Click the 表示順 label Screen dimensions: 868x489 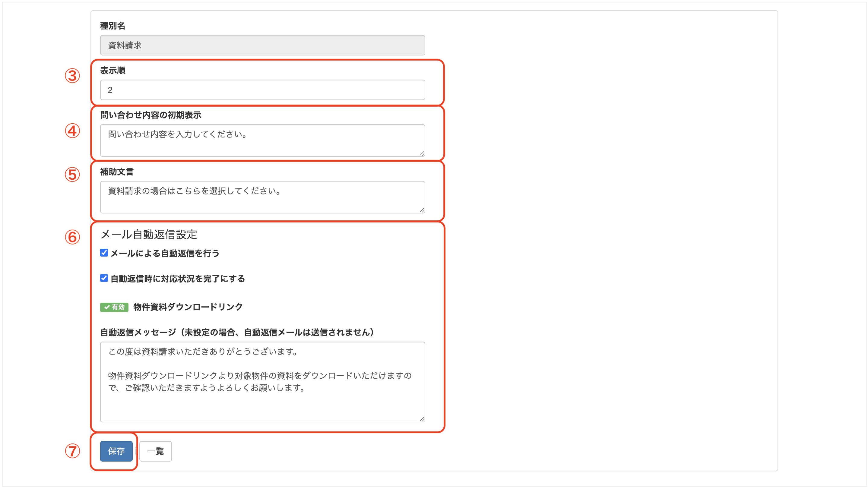point(112,70)
